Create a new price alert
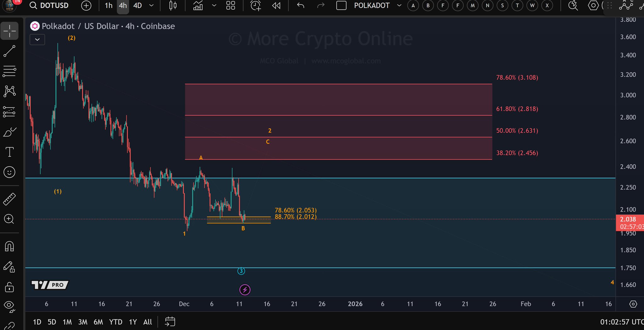This screenshot has width=644, height=330. pos(256,6)
